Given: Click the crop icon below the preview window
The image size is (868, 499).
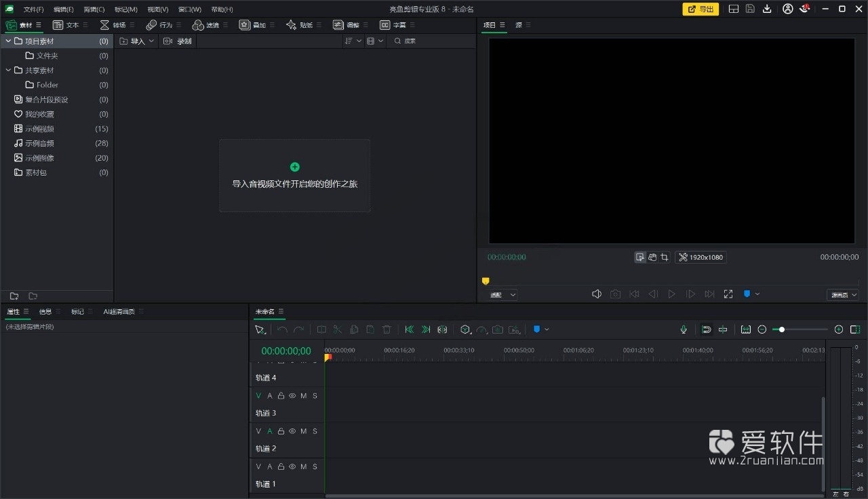Looking at the screenshot, I should [664, 257].
